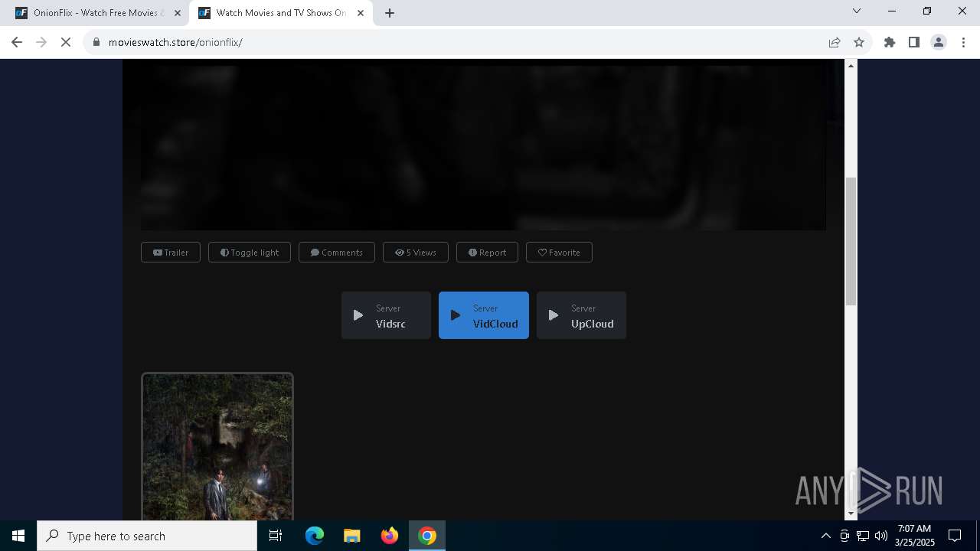The image size is (980, 551).
Task: View site information lock icon
Action: 96,42
